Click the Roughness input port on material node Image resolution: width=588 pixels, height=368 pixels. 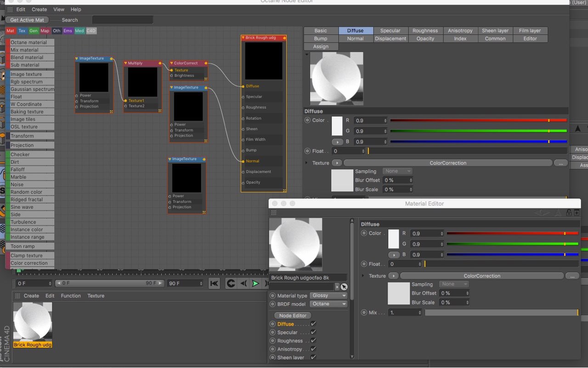click(x=243, y=107)
